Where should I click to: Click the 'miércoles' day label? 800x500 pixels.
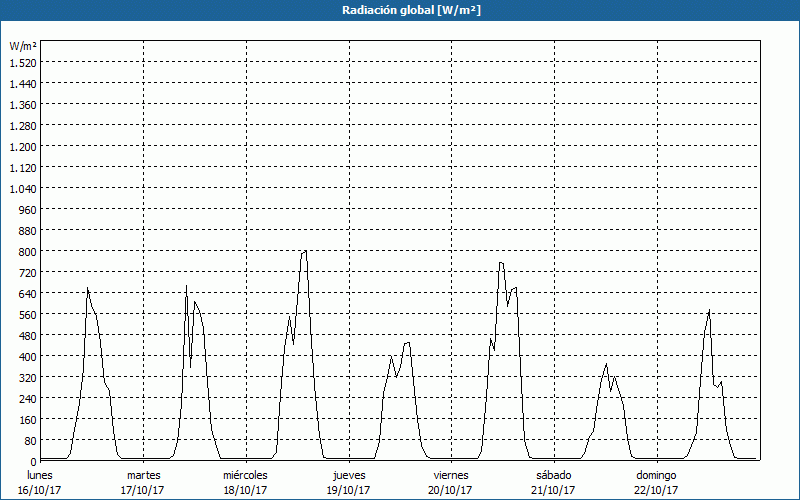point(246,475)
